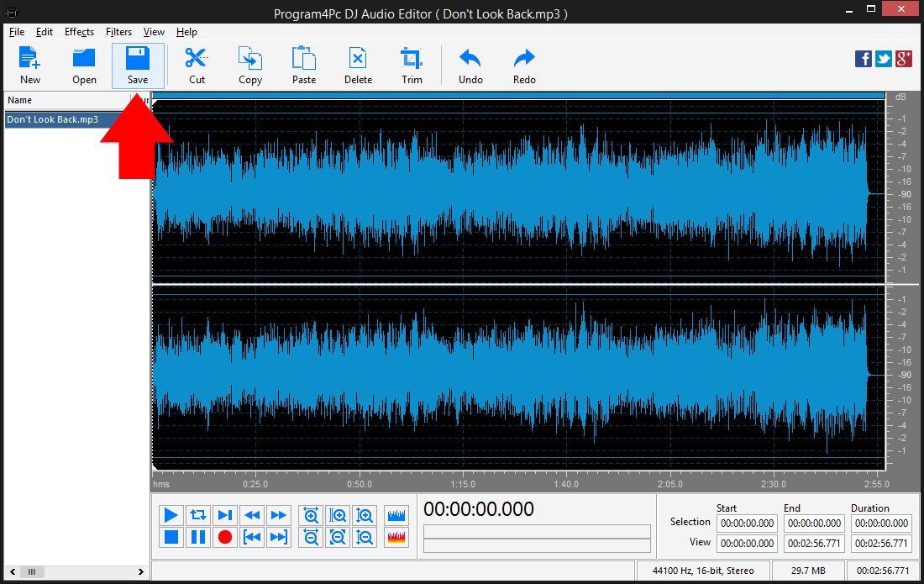Share on Facebook
Viewport: 924px width, 584px height.
pyautogui.click(x=863, y=59)
